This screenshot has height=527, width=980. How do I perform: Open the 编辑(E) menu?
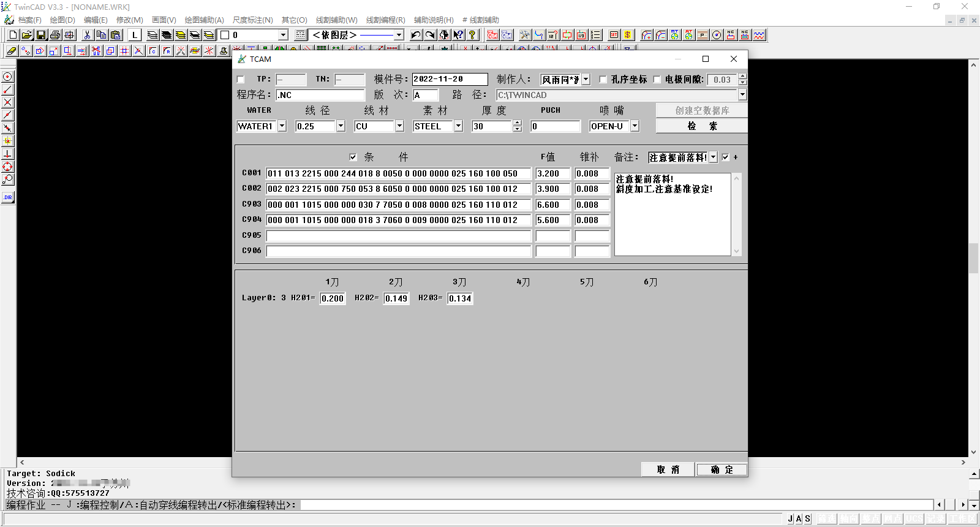click(x=96, y=20)
